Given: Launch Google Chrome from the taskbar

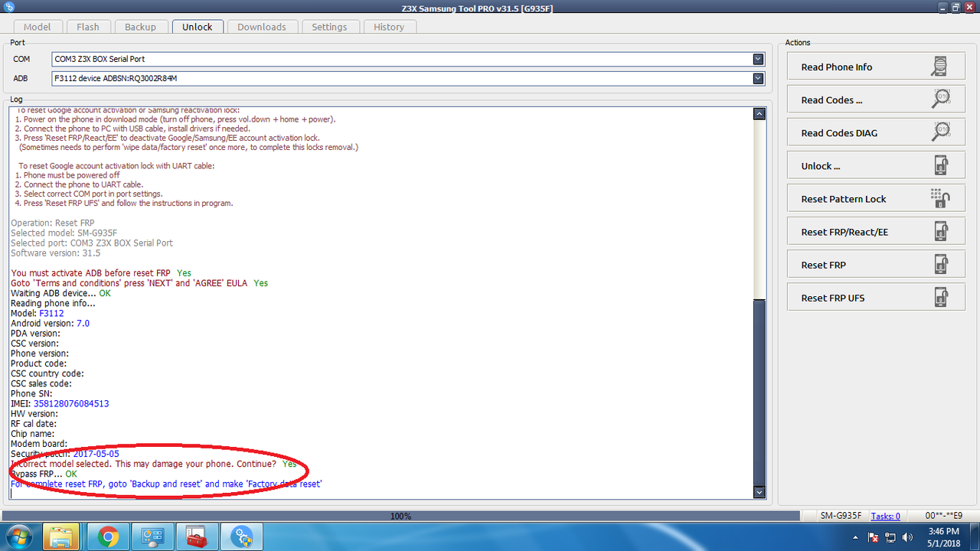Looking at the screenshot, I should (108, 536).
